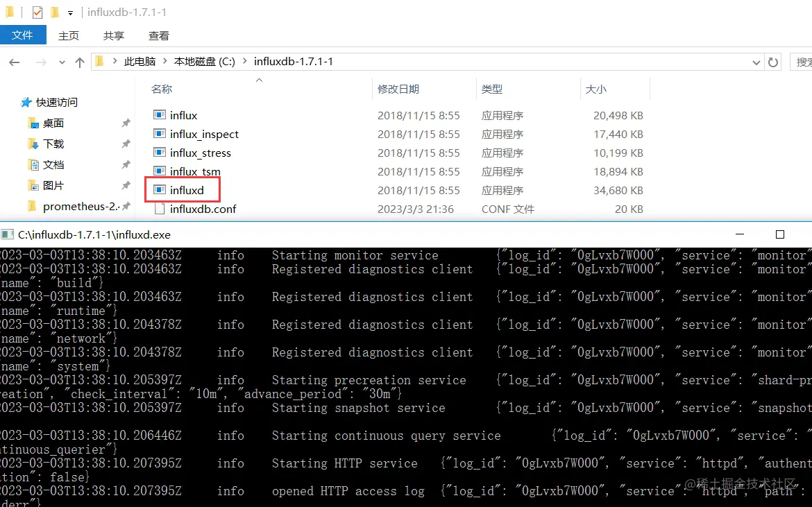Click the CONF 文件 type cell
The height and width of the screenshot is (507, 812).
click(x=507, y=209)
